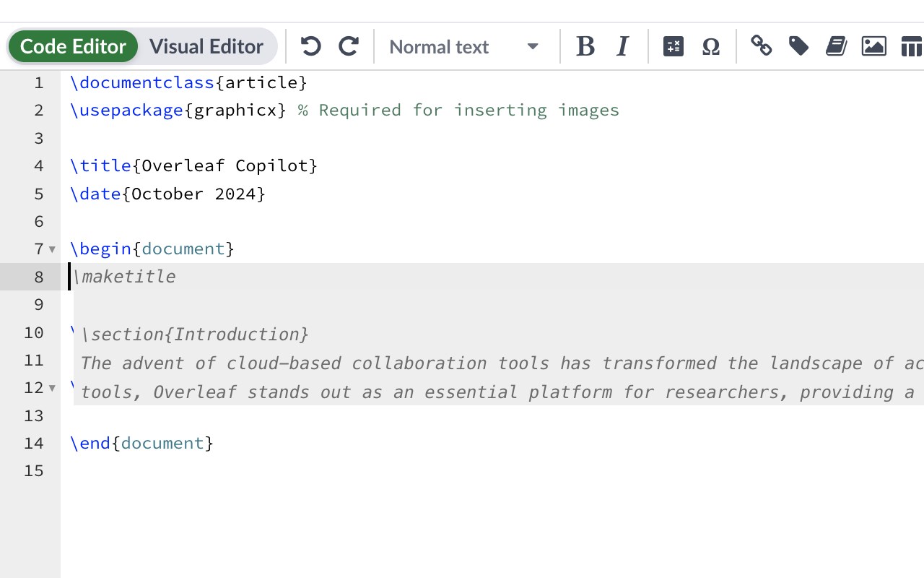
Task: Click the \end{document} line
Action: pos(141,443)
